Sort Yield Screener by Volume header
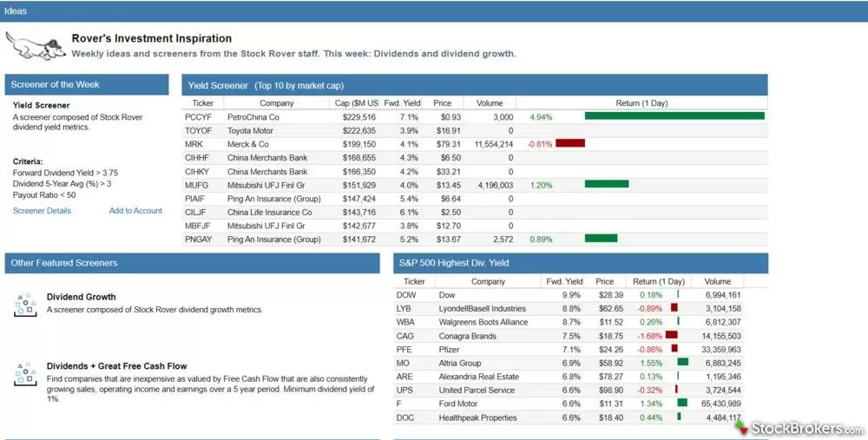868x440 pixels. click(490, 103)
